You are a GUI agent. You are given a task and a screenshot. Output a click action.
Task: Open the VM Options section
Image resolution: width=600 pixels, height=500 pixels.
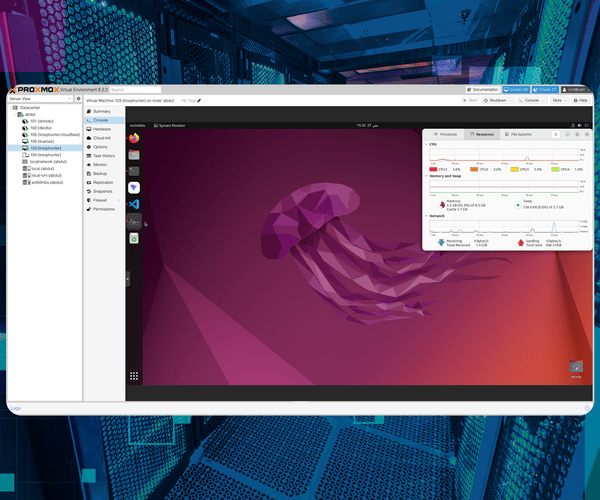tap(104, 147)
